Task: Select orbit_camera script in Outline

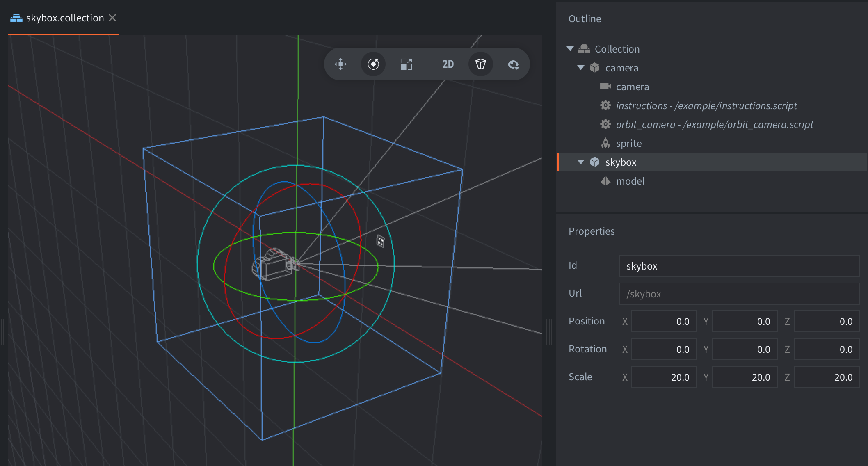Action: click(x=714, y=124)
